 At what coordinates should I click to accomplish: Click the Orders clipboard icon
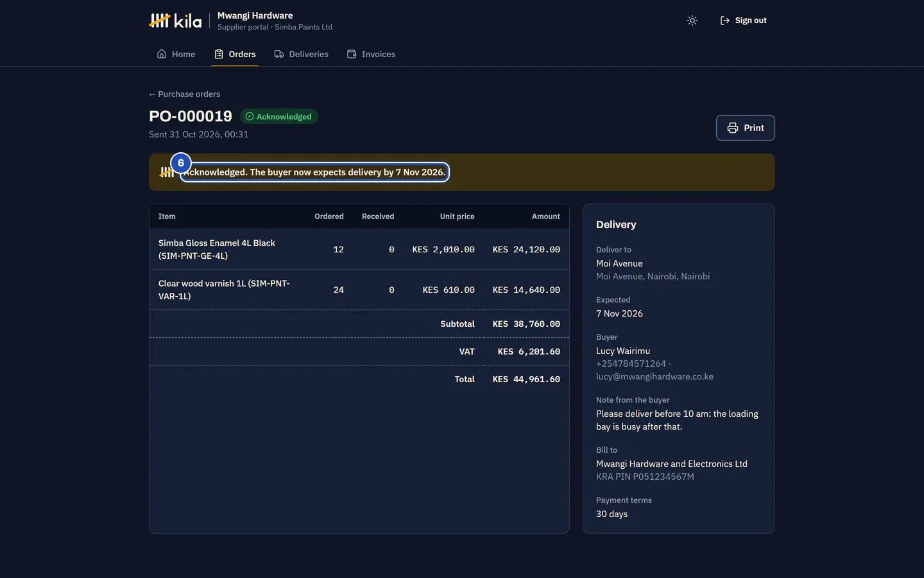click(x=219, y=54)
